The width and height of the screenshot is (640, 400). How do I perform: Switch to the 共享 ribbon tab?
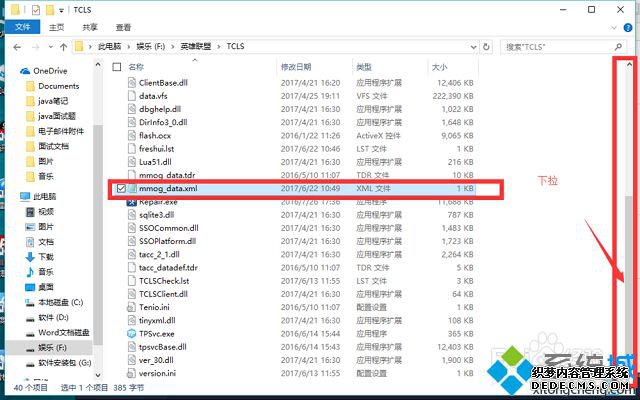[x=90, y=27]
